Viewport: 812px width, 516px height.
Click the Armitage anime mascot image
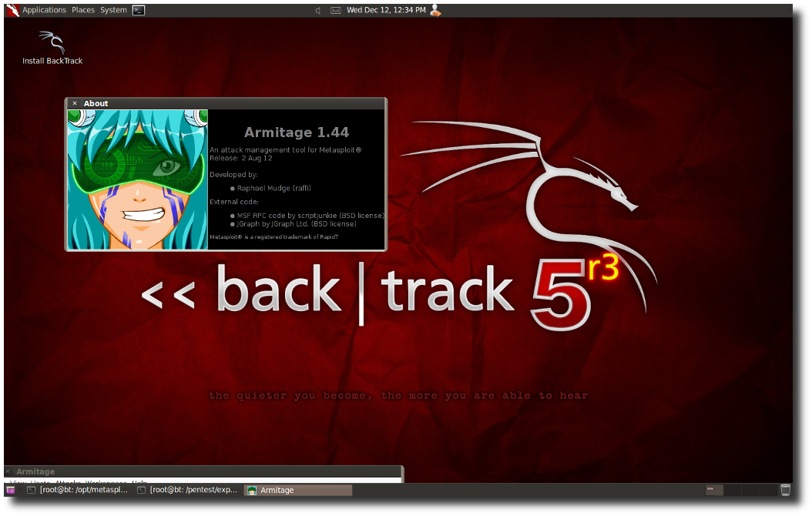(138, 179)
